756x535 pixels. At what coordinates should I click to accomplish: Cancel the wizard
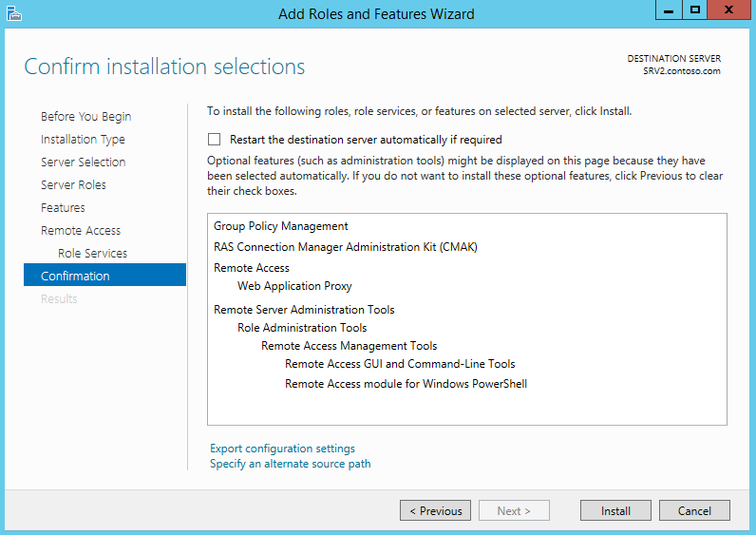[694, 510]
